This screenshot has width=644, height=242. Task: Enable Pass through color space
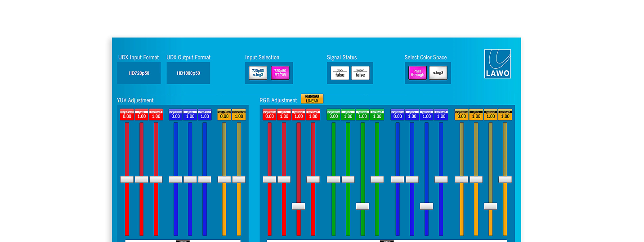(417, 73)
